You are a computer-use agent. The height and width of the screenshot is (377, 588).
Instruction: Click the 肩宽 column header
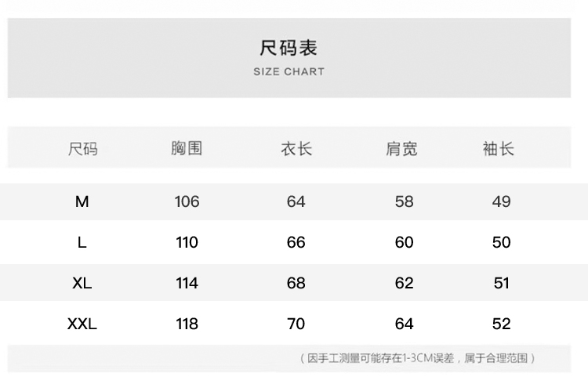click(x=402, y=148)
